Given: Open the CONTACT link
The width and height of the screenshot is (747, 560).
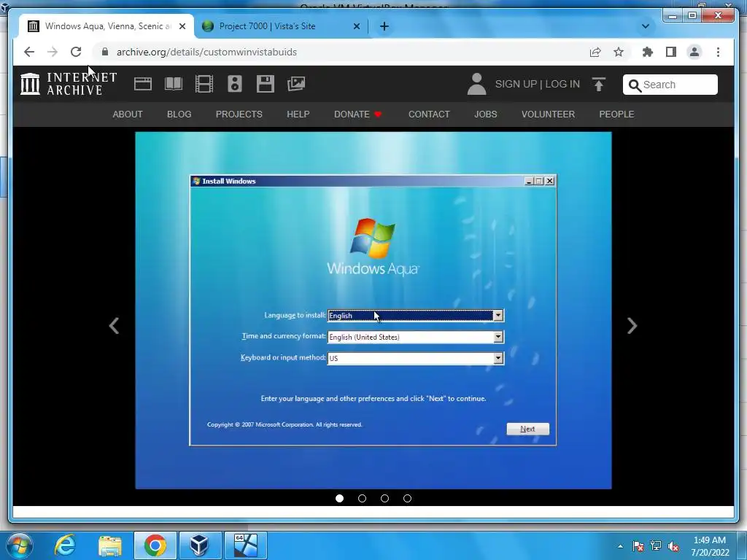Looking at the screenshot, I should point(429,114).
